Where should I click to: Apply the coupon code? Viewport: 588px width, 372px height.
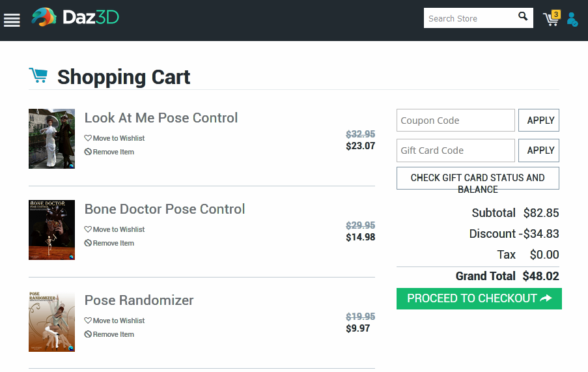[539, 121]
